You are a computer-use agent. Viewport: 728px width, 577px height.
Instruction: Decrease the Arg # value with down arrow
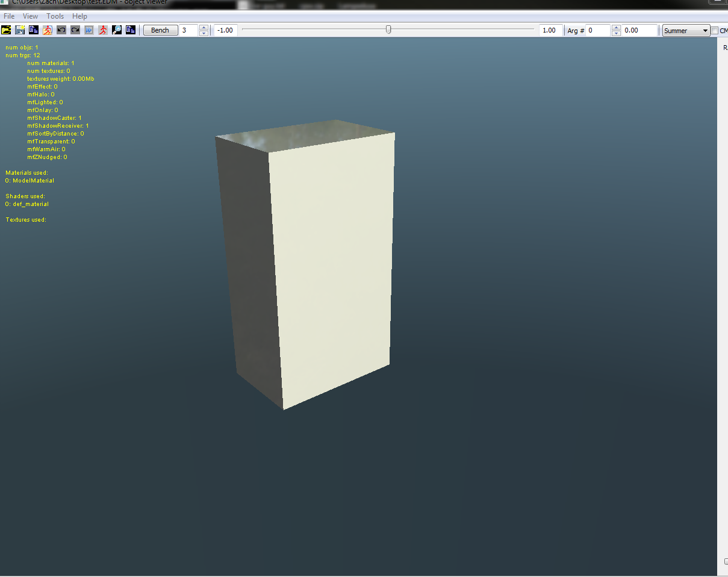point(616,33)
